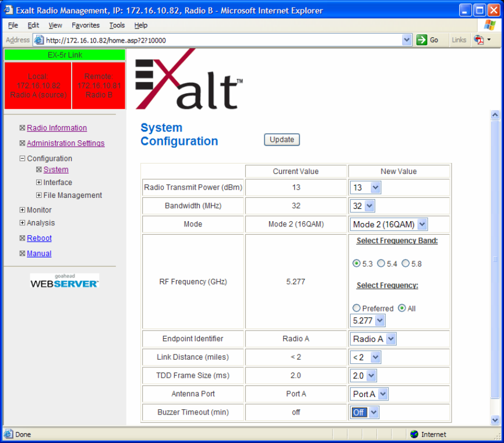
Task: Expand the Analysis tree node
Action: (x=22, y=222)
